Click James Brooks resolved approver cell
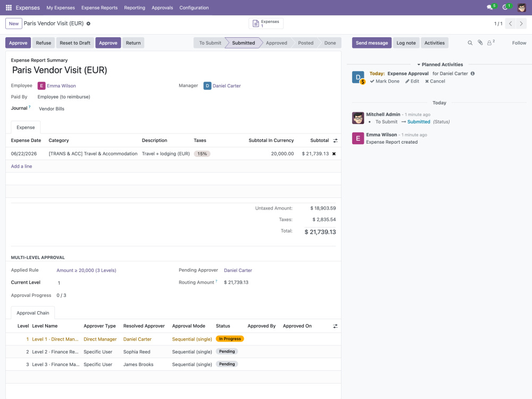Image resolution: width=532 pixels, height=399 pixels. [138, 364]
